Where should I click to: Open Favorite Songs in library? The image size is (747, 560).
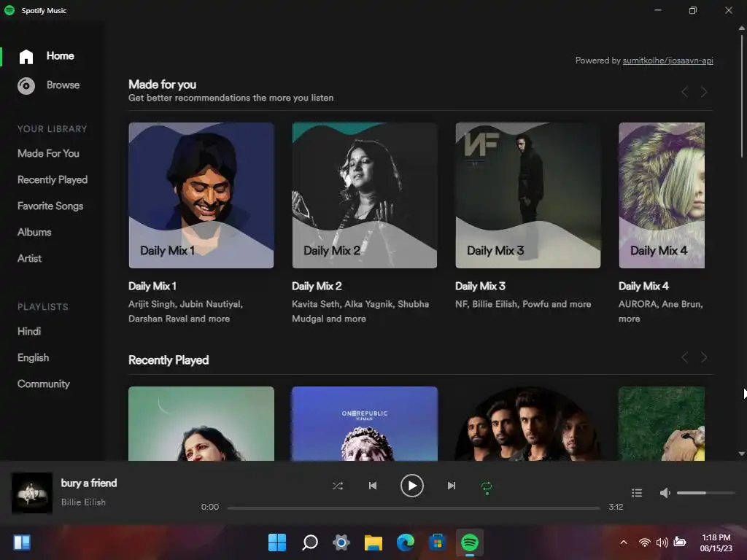coord(50,206)
